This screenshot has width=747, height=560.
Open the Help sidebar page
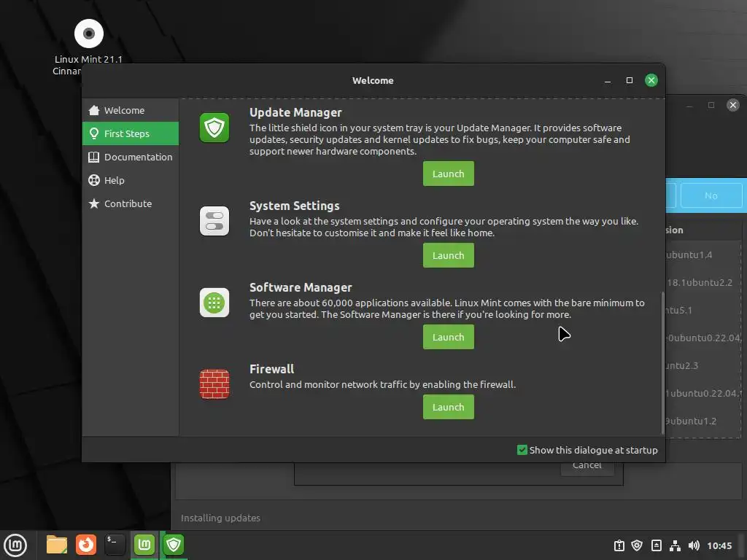tap(131, 181)
